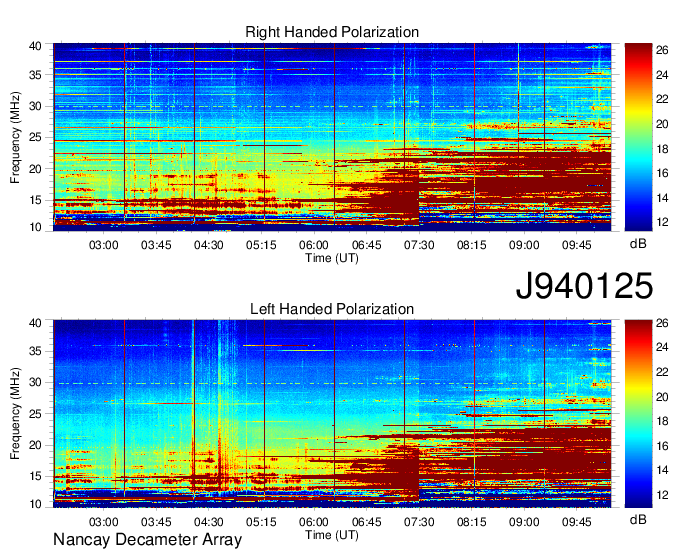680x552 pixels.
Task: Click the '22' dB value on Right Handed color bar
Action: pos(662,99)
